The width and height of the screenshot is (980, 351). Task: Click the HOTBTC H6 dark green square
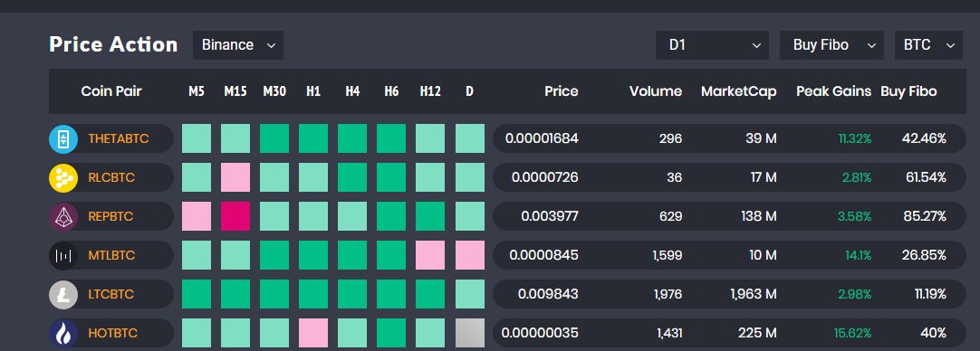click(391, 334)
